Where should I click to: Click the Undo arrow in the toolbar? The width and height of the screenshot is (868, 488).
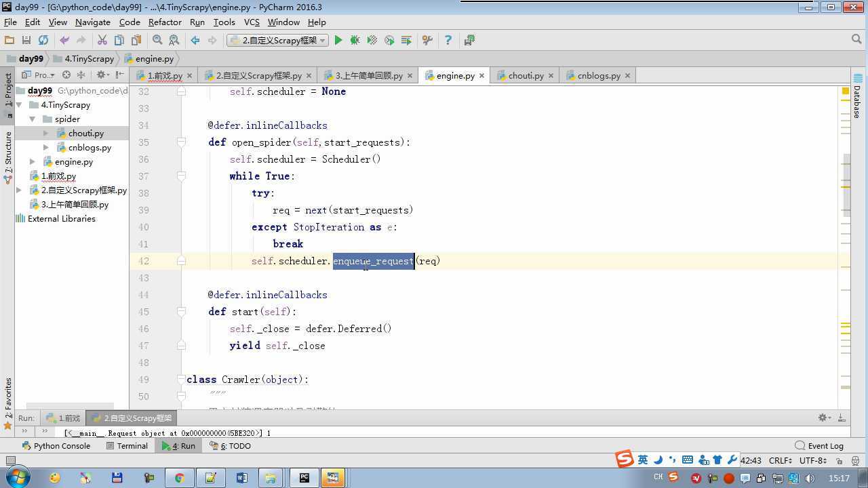(64, 41)
